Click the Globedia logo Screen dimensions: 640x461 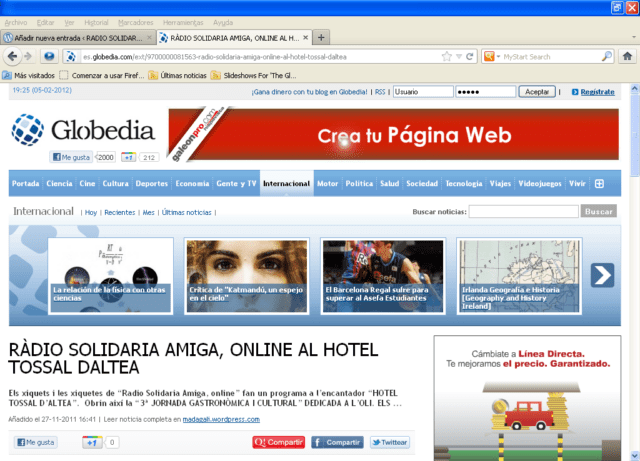click(84, 129)
